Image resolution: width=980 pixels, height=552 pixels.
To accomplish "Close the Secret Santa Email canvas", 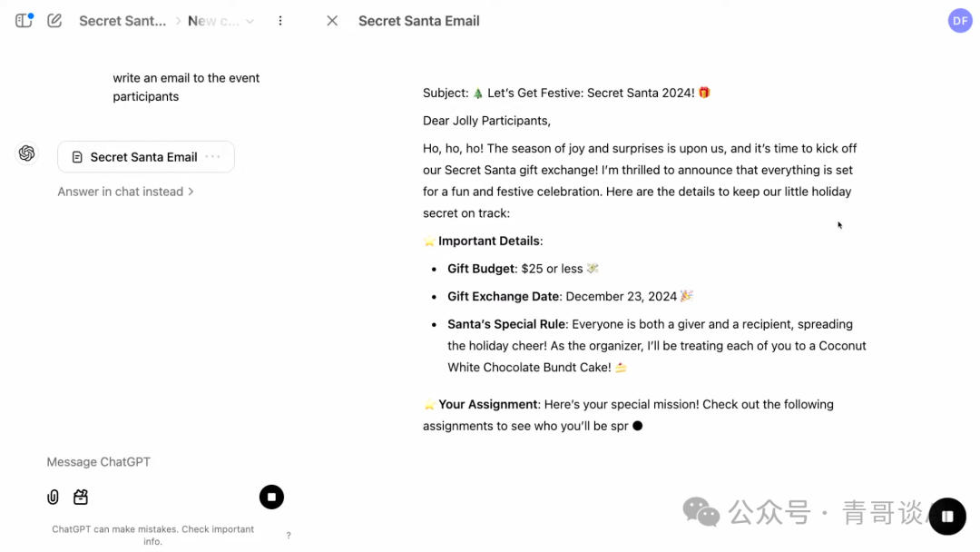I will (x=332, y=21).
